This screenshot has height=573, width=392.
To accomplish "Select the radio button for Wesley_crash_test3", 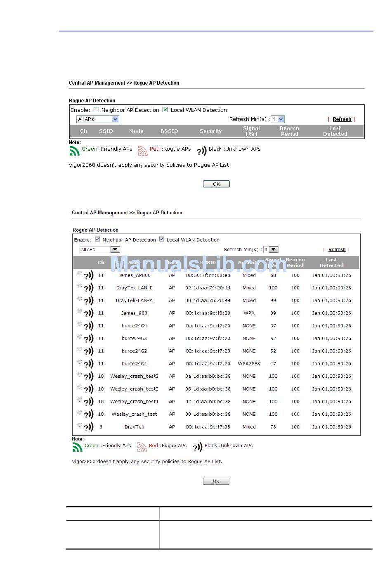I will (80, 374).
